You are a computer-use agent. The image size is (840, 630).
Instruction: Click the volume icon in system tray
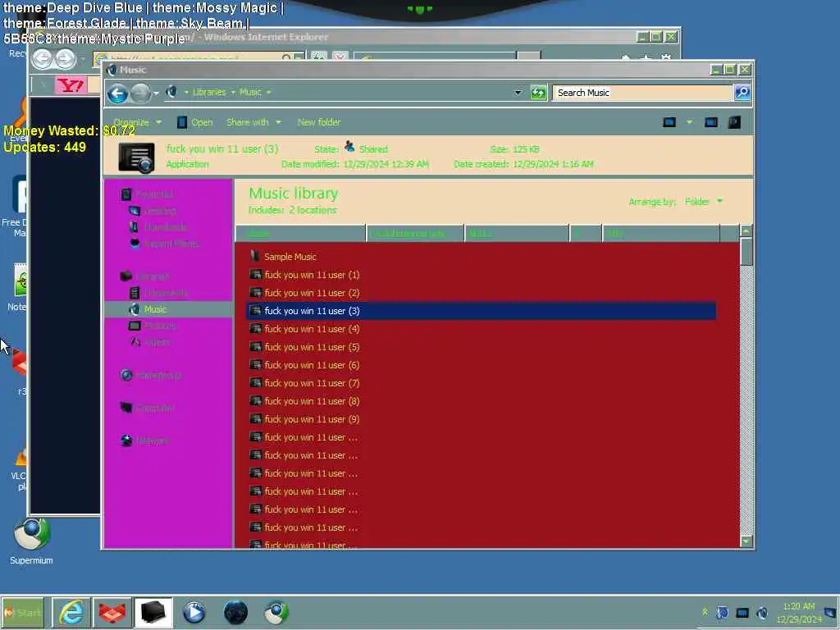(762, 612)
